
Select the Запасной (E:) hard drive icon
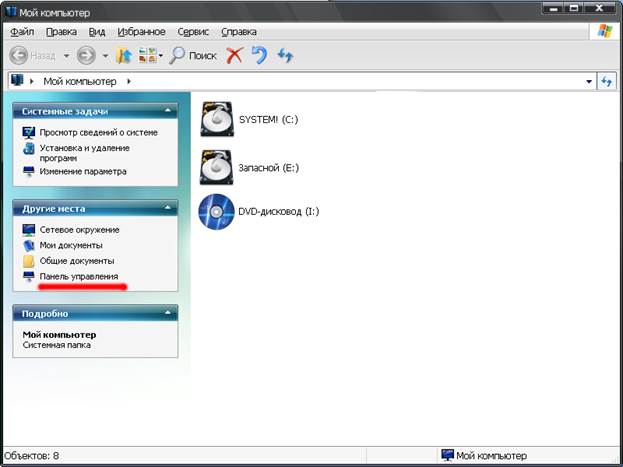[x=217, y=167]
